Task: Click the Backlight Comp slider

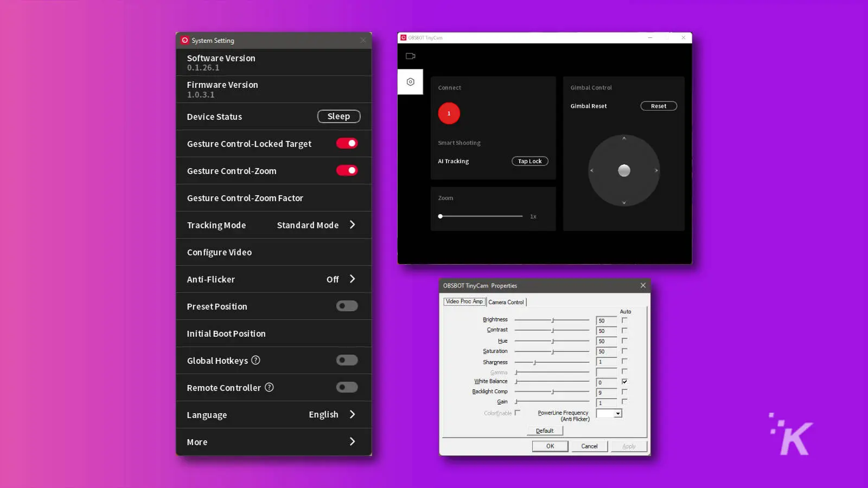Action: click(x=552, y=391)
